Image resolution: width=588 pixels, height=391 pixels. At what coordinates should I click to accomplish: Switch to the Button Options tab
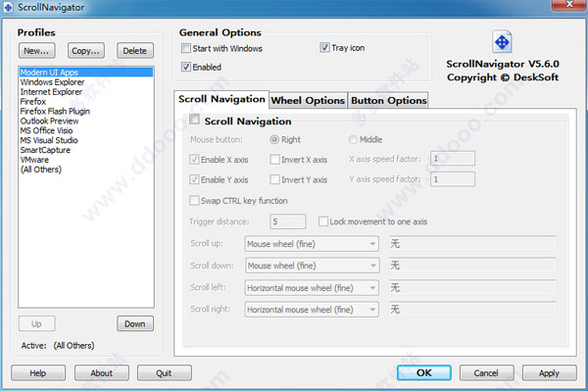(388, 101)
